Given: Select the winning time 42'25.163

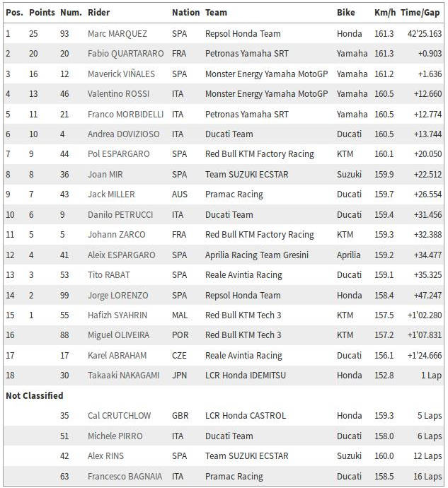Looking at the screenshot, I should tap(425, 34).
